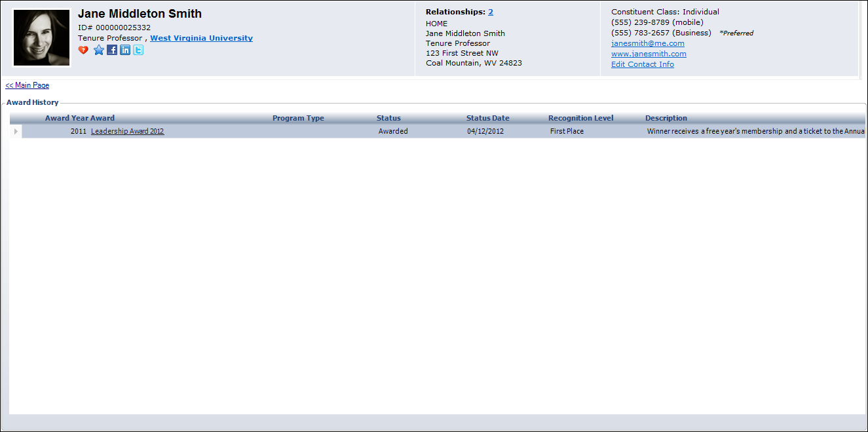Click the ID# 000000025332 text
Viewport: 868px width, 432px height.
pyautogui.click(x=114, y=28)
